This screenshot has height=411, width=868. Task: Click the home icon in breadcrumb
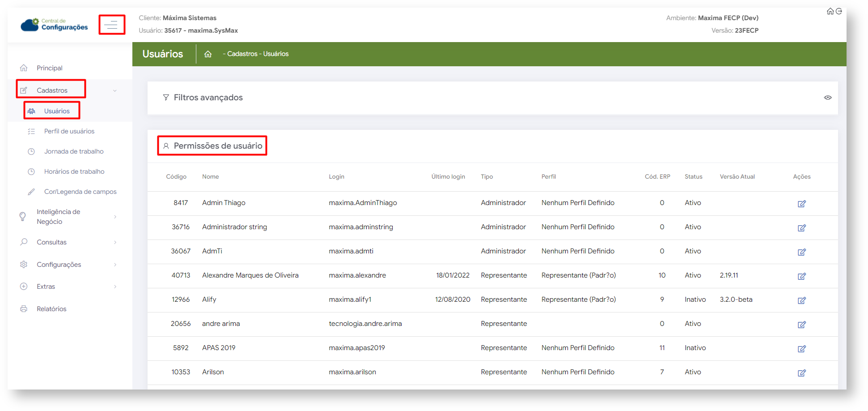click(208, 54)
